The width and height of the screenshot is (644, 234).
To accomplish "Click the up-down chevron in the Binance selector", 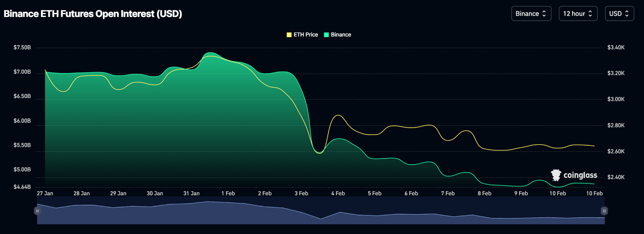I will (x=544, y=14).
